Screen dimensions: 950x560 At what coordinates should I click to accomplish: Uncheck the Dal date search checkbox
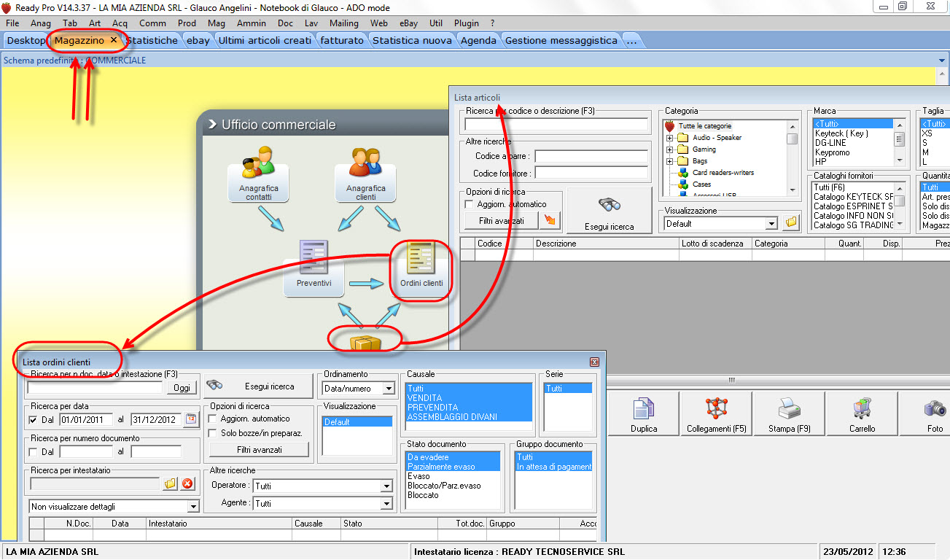point(33,420)
